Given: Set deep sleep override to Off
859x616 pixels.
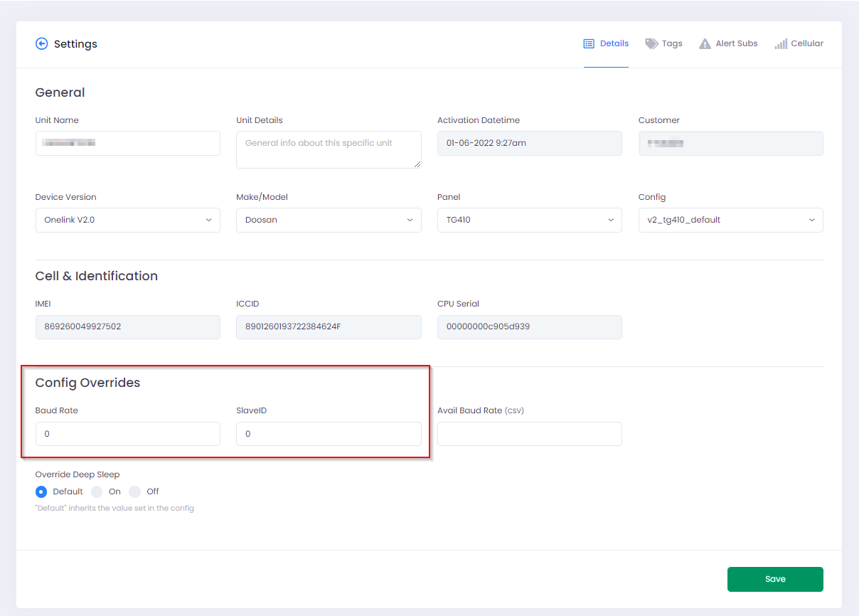Looking at the screenshot, I should click(135, 492).
